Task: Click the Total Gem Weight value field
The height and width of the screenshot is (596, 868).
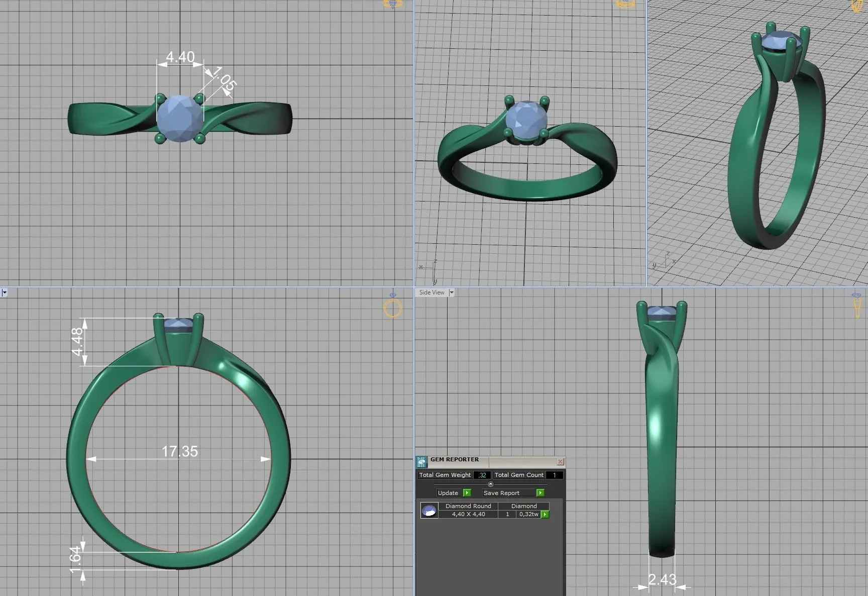Action: [482, 475]
